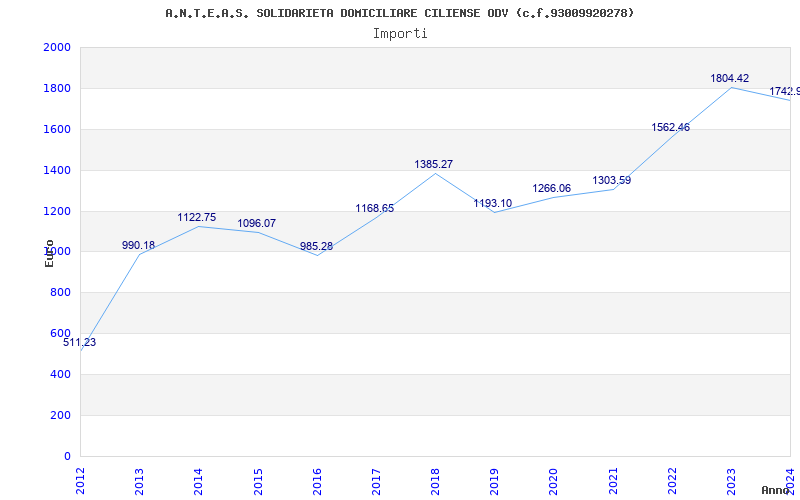Click the y-axis value 0
800x500 pixels.
(x=67, y=456)
